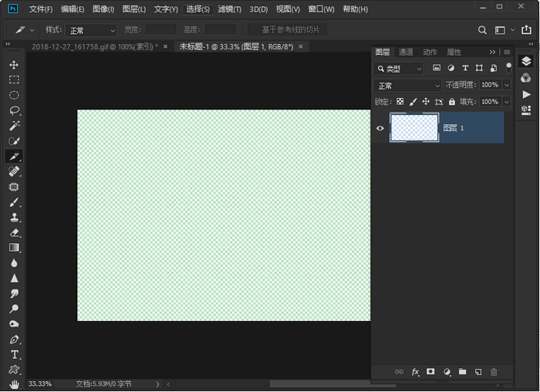Select the Move tool
Viewport: 540px width, 392px height.
tap(14, 65)
